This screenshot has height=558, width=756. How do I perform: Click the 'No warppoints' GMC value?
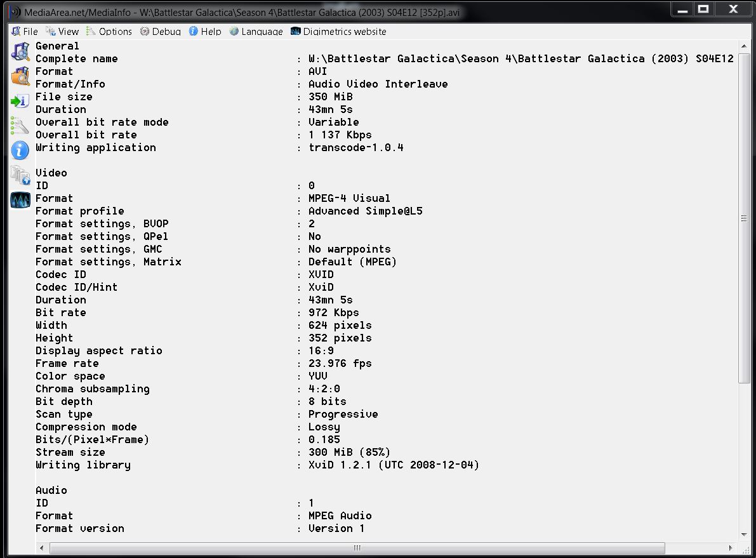pyautogui.click(x=350, y=249)
